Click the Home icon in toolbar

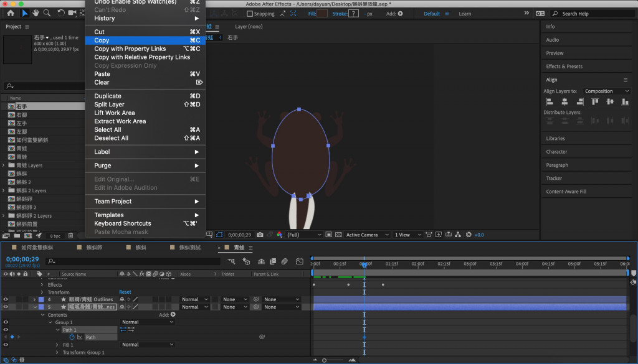coord(11,13)
